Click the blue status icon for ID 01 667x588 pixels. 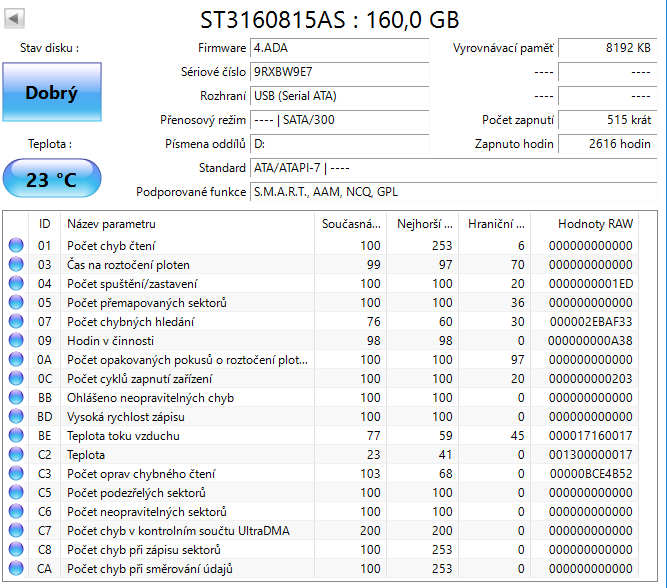[x=16, y=245]
